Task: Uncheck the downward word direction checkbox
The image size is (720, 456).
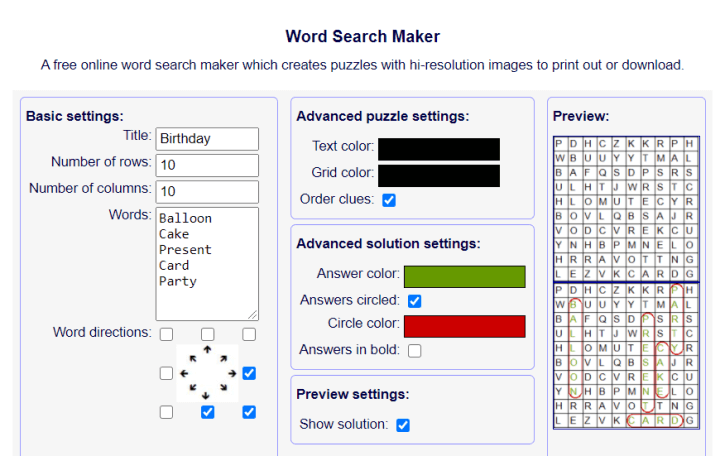Action: [208, 412]
